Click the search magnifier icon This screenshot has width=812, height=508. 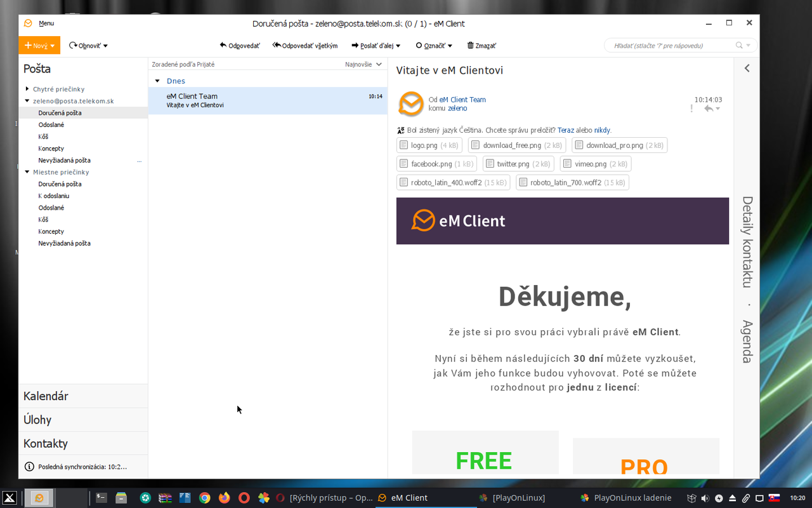[739, 46]
